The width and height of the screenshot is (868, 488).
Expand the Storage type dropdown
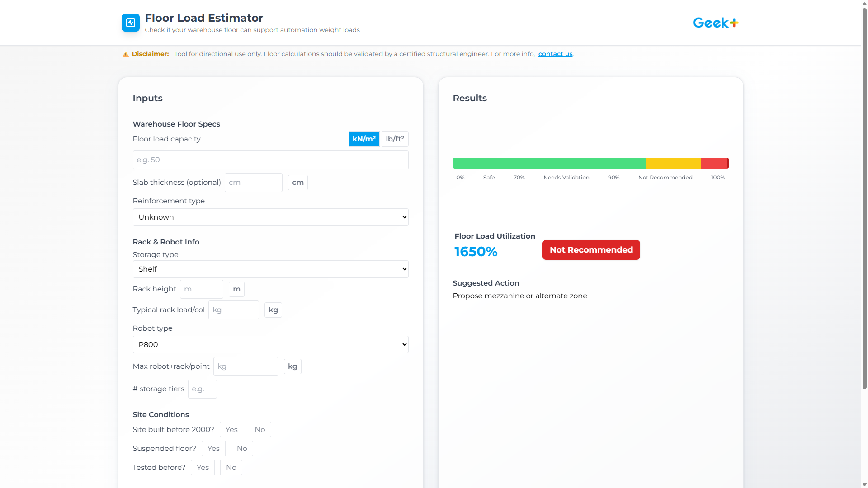[x=270, y=269]
